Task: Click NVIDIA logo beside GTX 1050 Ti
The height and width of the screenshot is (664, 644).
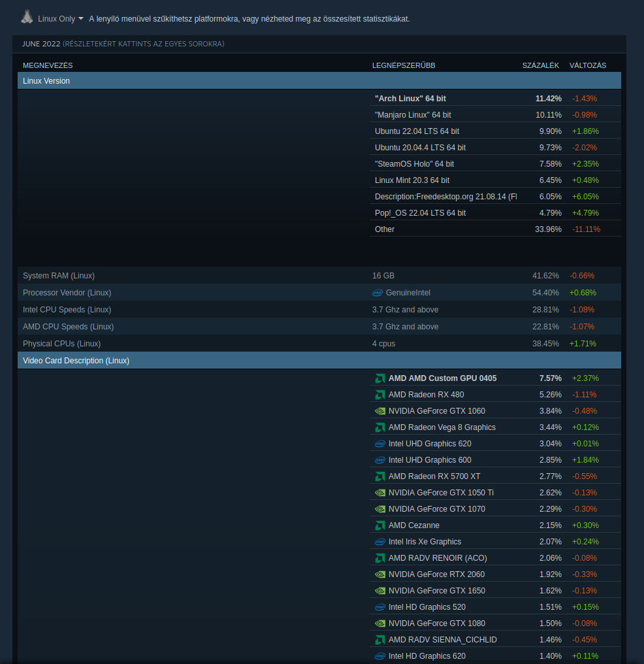Action: (380, 493)
